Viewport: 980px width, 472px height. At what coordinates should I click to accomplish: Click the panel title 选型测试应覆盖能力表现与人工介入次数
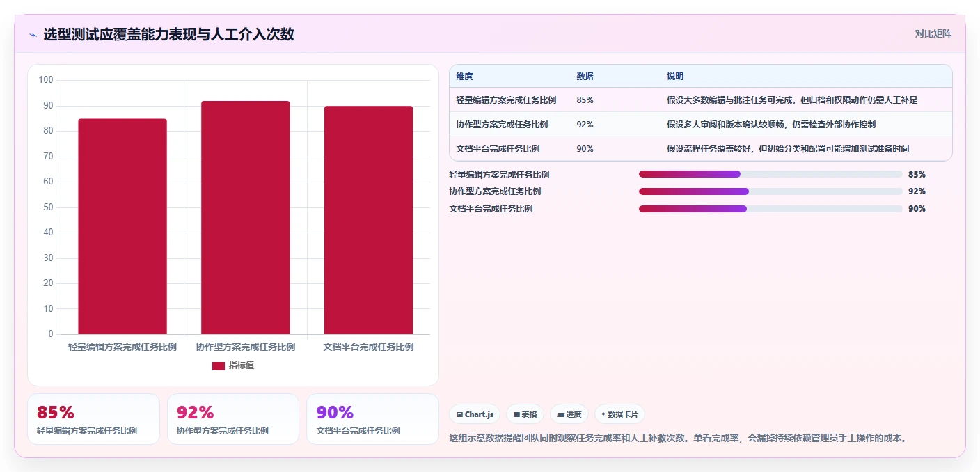[x=168, y=34]
